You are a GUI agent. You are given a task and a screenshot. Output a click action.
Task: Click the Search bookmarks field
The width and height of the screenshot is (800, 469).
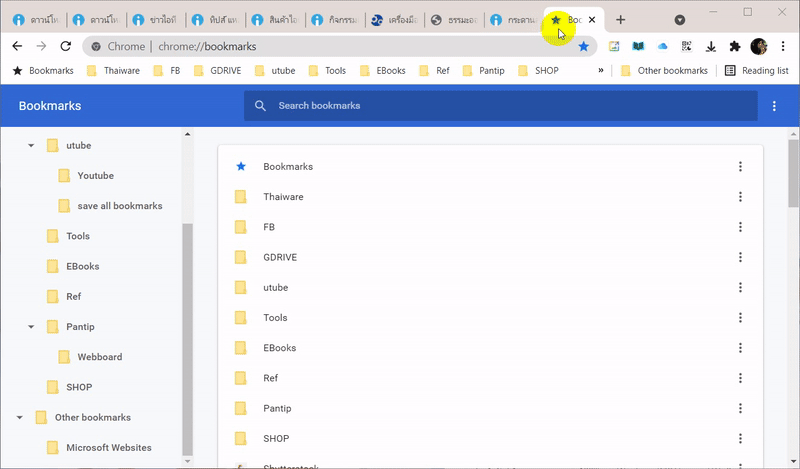(501, 106)
